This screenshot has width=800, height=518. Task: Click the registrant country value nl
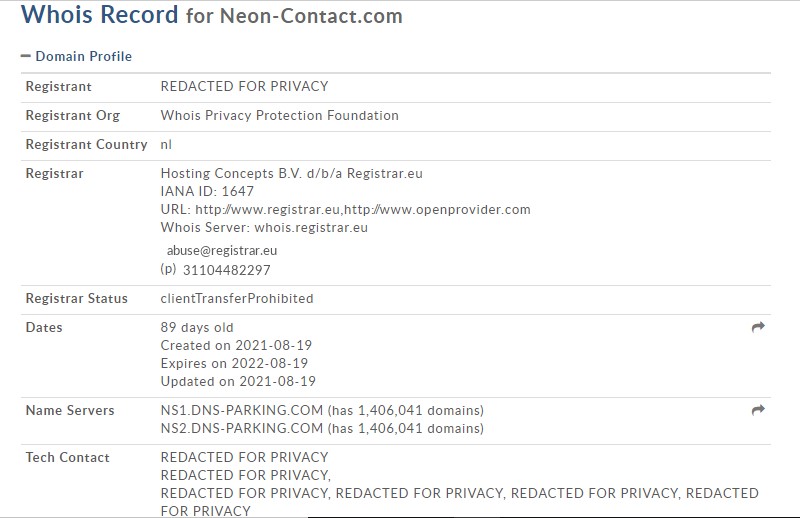(166, 144)
